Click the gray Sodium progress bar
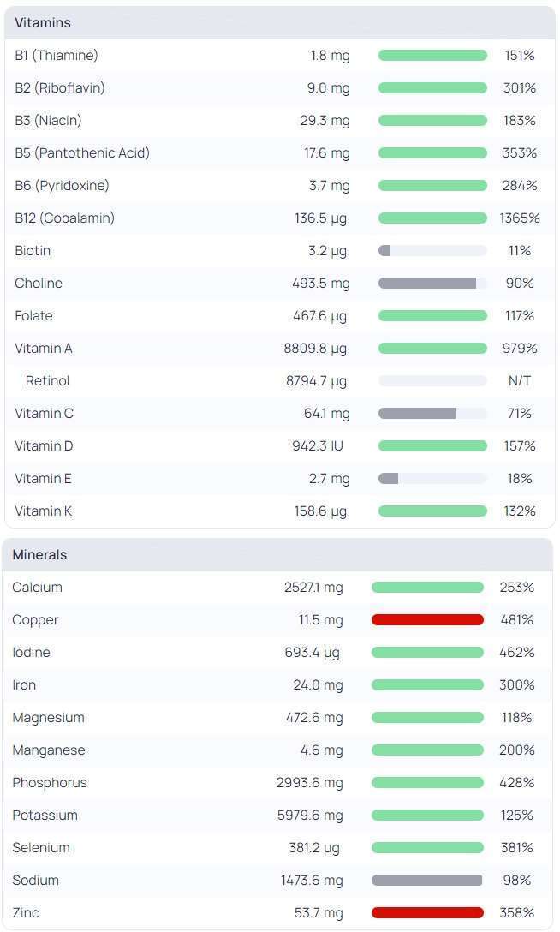 coord(427,881)
